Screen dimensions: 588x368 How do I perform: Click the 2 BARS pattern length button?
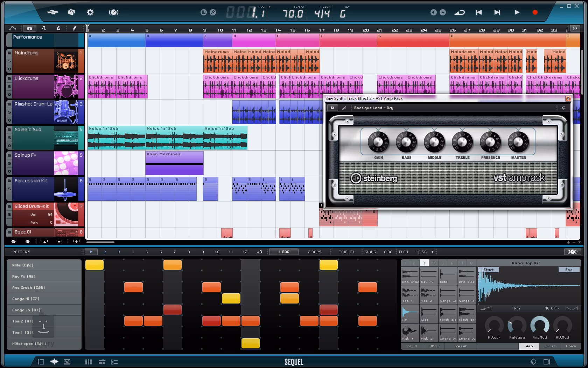pos(314,252)
